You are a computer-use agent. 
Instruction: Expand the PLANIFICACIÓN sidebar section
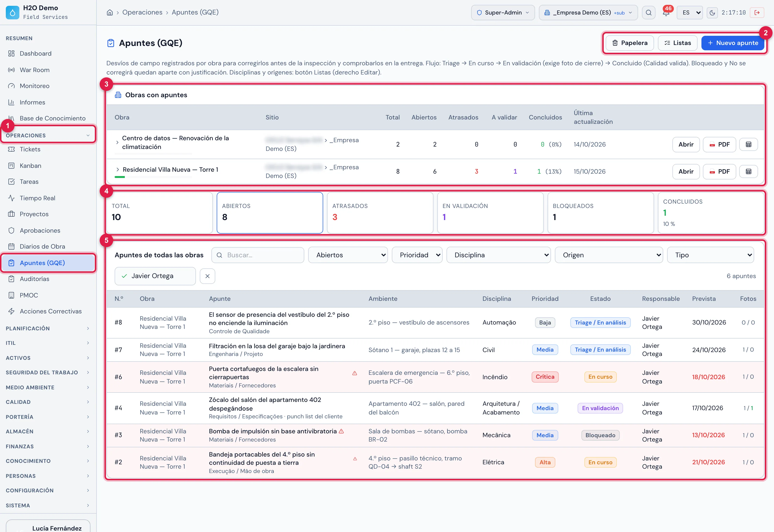[x=48, y=328]
